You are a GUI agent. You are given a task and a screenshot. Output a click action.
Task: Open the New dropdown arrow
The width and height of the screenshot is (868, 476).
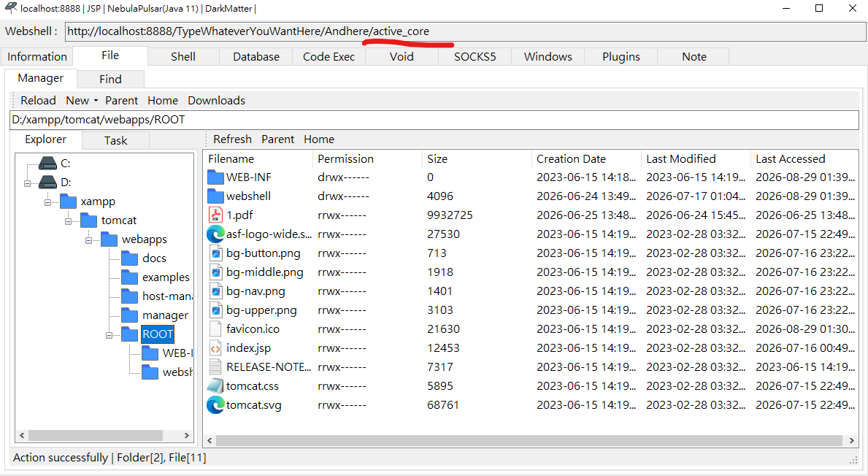pos(96,101)
